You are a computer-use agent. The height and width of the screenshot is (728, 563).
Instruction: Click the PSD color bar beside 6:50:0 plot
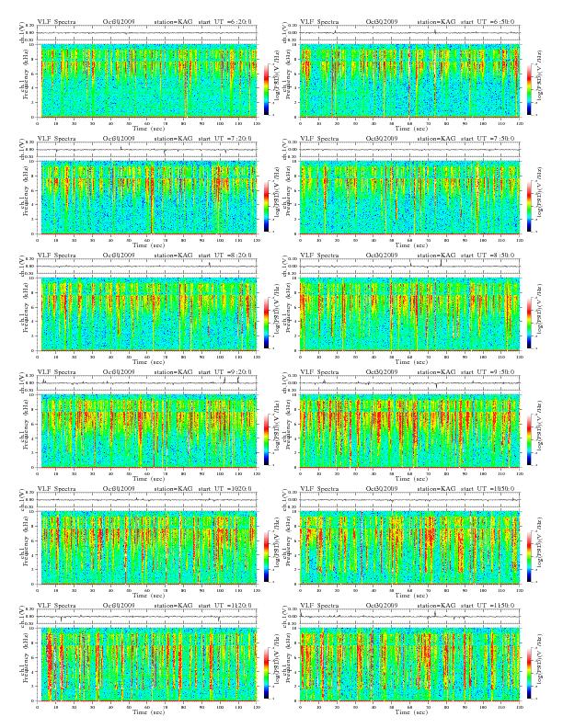[529, 89]
